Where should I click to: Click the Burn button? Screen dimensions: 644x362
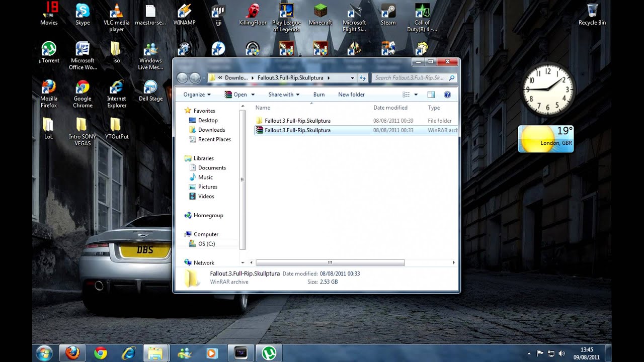point(319,95)
